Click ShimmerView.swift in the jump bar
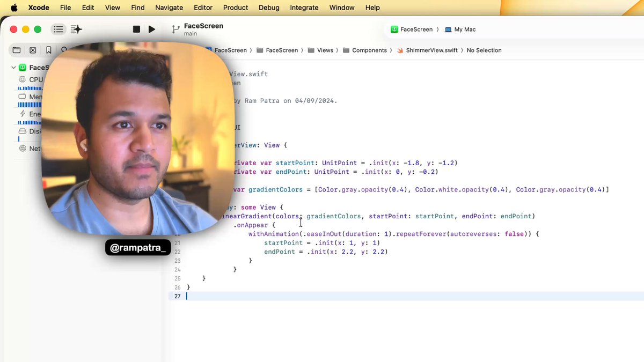 coord(431,50)
